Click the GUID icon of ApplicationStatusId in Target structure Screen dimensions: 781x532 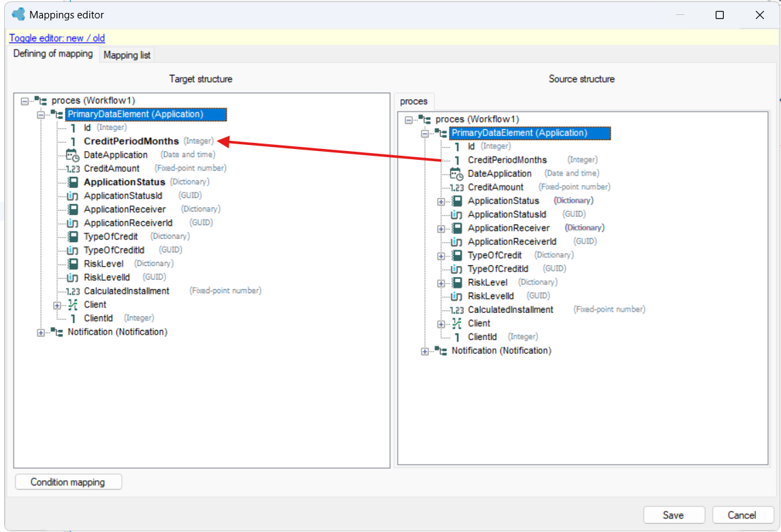pos(73,196)
